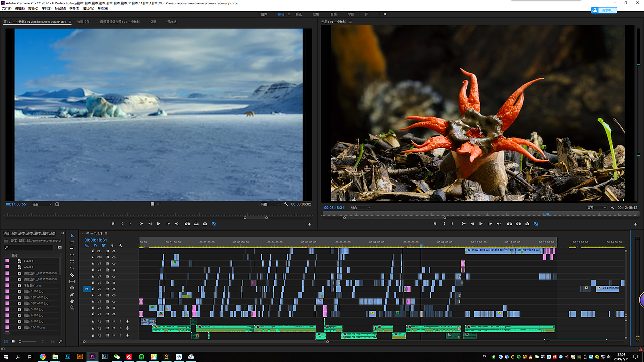Open Photoshop from Windows taskbar

(67, 356)
